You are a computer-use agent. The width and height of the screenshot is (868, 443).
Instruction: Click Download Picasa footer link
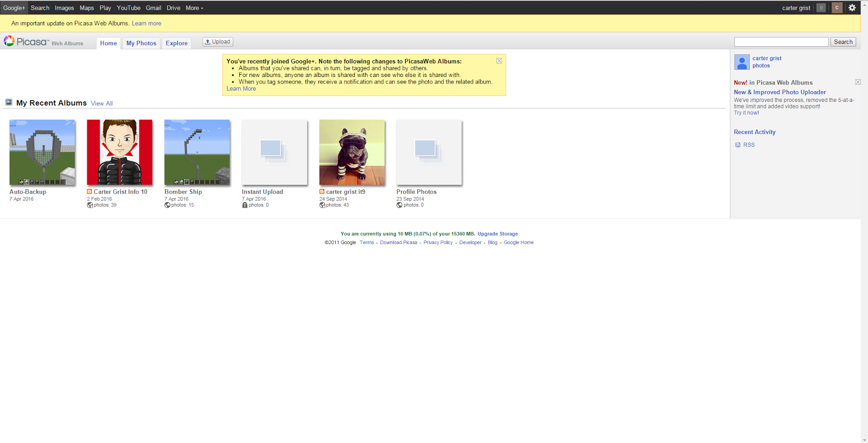(399, 242)
